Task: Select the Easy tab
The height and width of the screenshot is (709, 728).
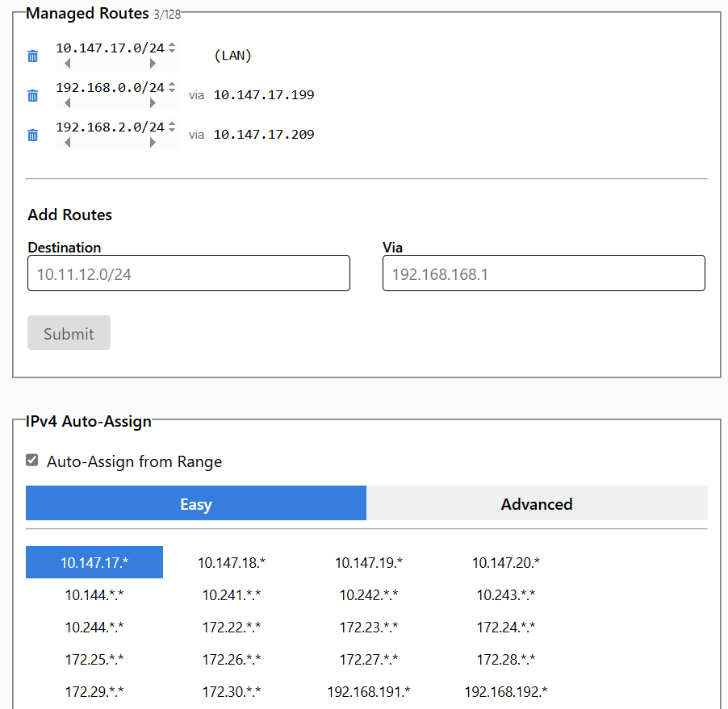Action: point(196,504)
